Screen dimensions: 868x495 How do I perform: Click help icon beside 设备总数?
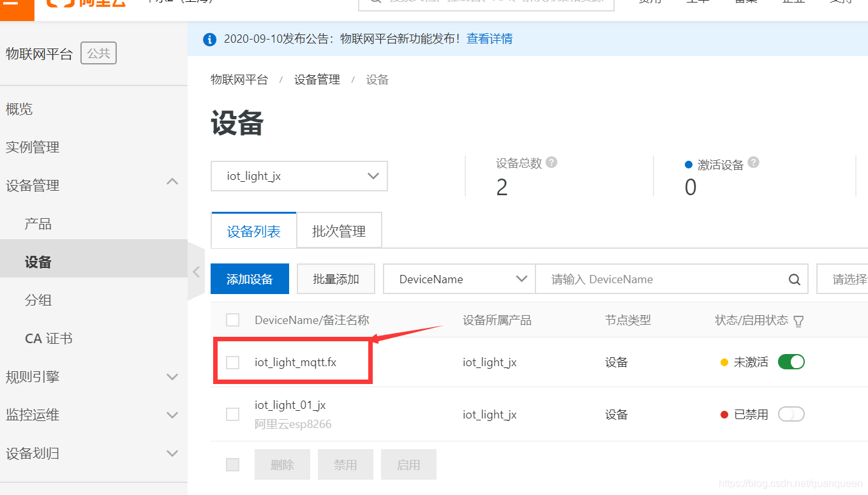[551, 163]
